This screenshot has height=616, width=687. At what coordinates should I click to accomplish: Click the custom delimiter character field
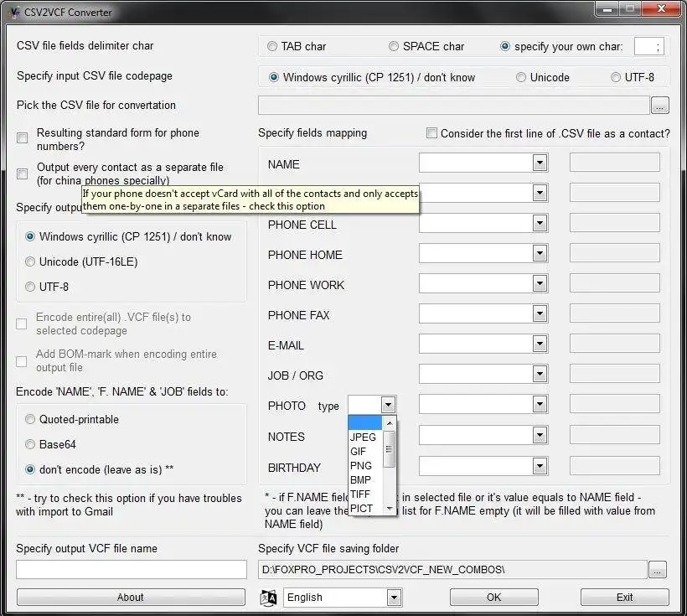click(x=649, y=46)
